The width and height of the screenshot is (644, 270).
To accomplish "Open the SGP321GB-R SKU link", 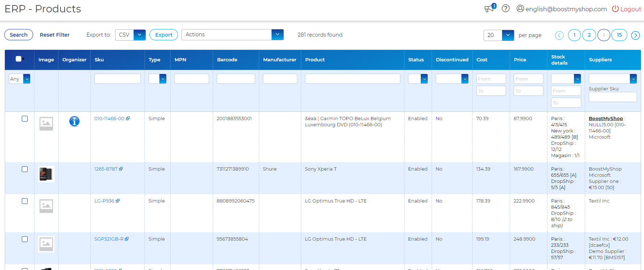I will click(x=109, y=239).
